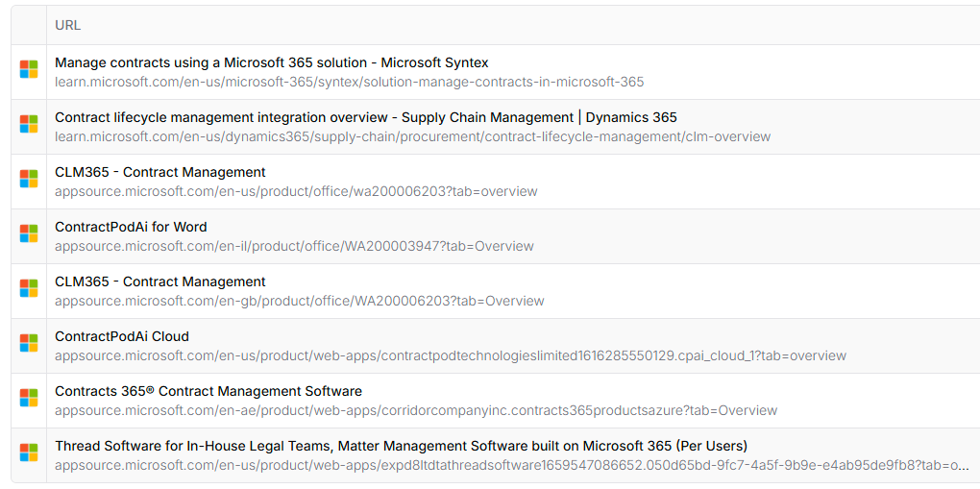Click Microsoft icon beside Thread Software row
Screen dimensions: 980x489
[29, 452]
